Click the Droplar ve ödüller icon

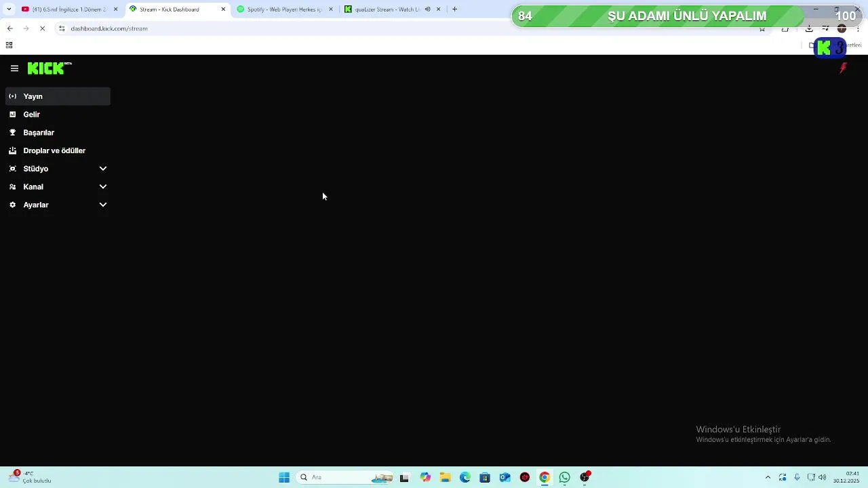click(12, 150)
